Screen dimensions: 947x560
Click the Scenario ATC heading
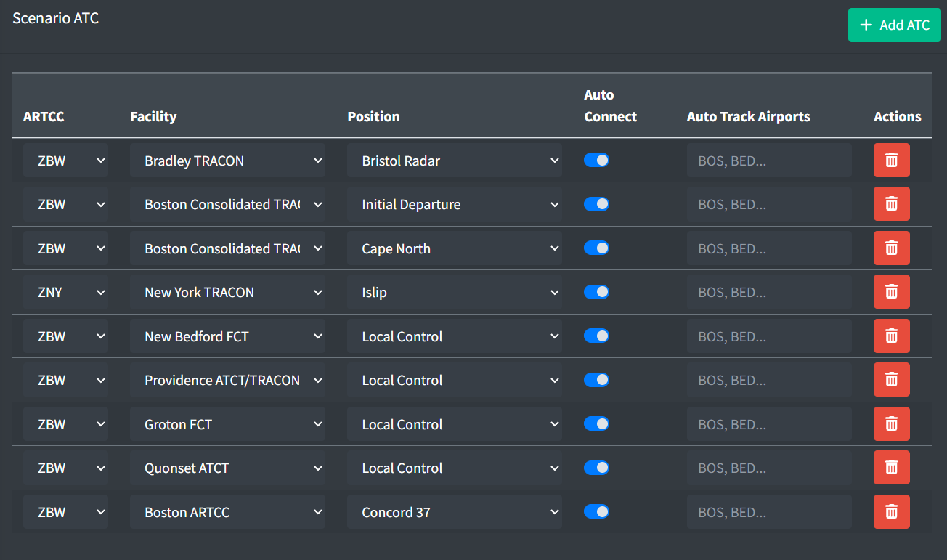(x=56, y=18)
